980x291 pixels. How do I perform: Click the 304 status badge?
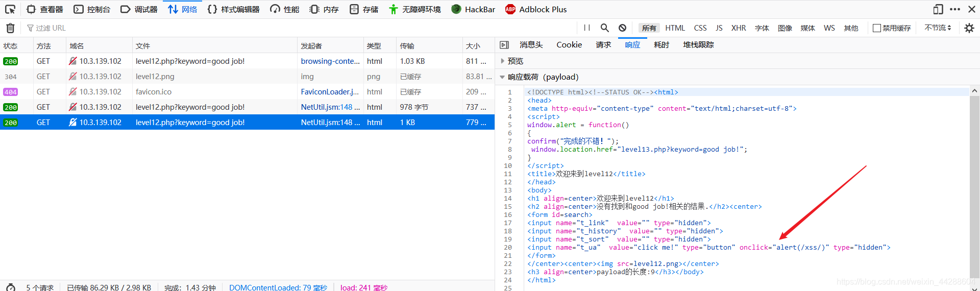[x=11, y=77]
